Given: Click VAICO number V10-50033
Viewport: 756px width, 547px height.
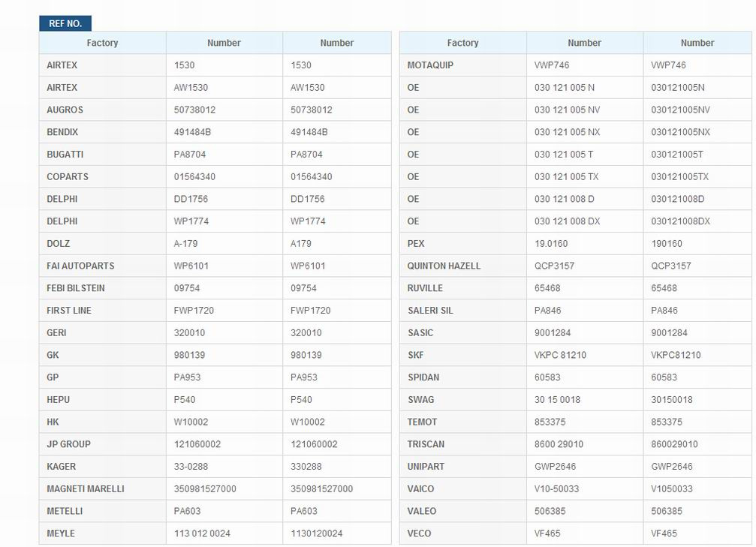Looking at the screenshot, I should (556, 488).
